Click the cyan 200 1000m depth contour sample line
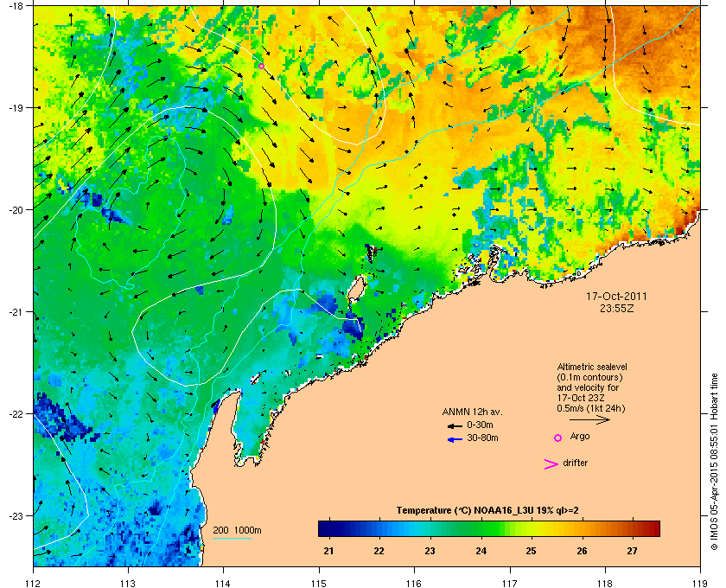The image size is (726, 588). [x=232, y=538]
